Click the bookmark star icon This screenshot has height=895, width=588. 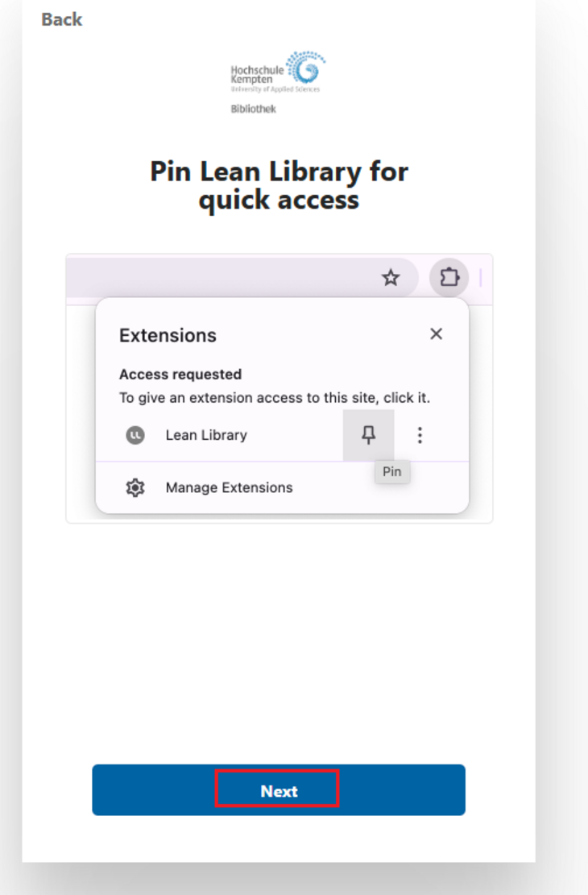click(x=391, y=278)
